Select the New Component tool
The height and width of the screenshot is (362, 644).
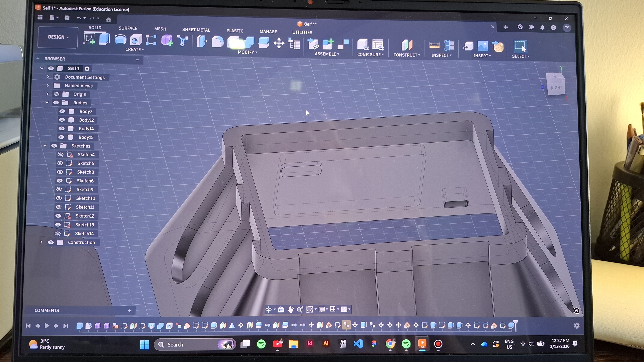tap(328, 44)
